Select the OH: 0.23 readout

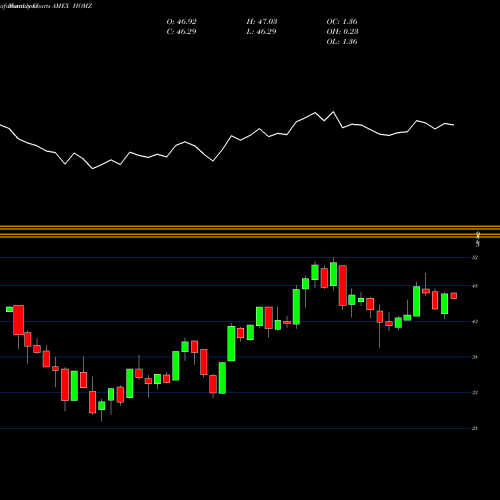coord(342,32)
